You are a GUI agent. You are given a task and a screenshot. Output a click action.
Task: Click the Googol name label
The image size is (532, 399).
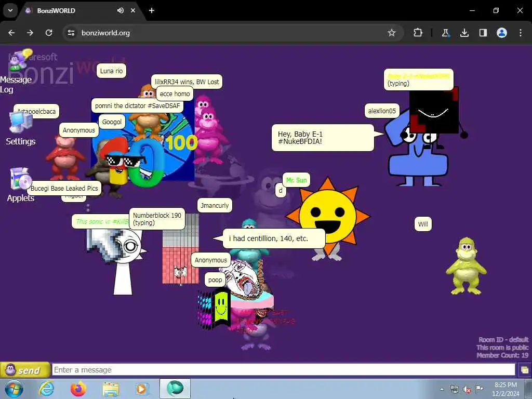(112, 122)
